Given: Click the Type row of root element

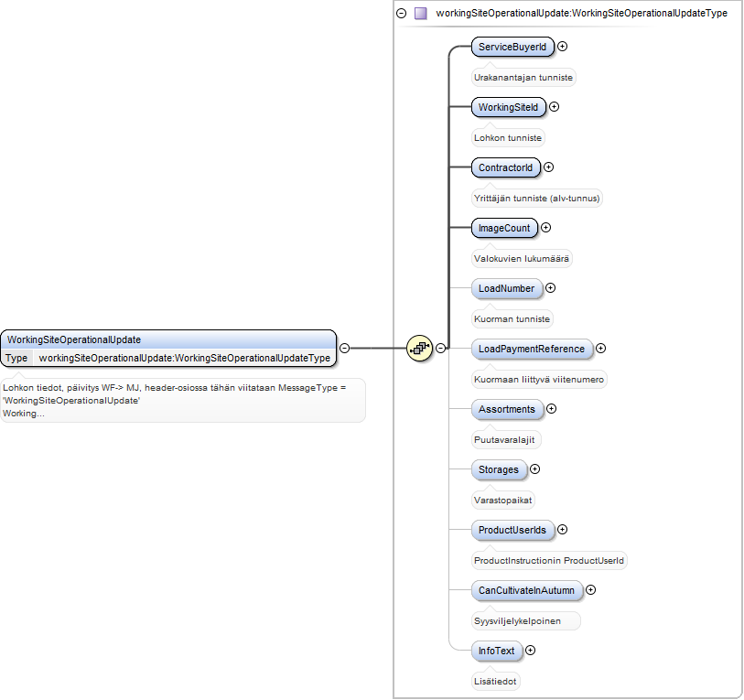Looking at the screenshot, I should click(168, 358).
